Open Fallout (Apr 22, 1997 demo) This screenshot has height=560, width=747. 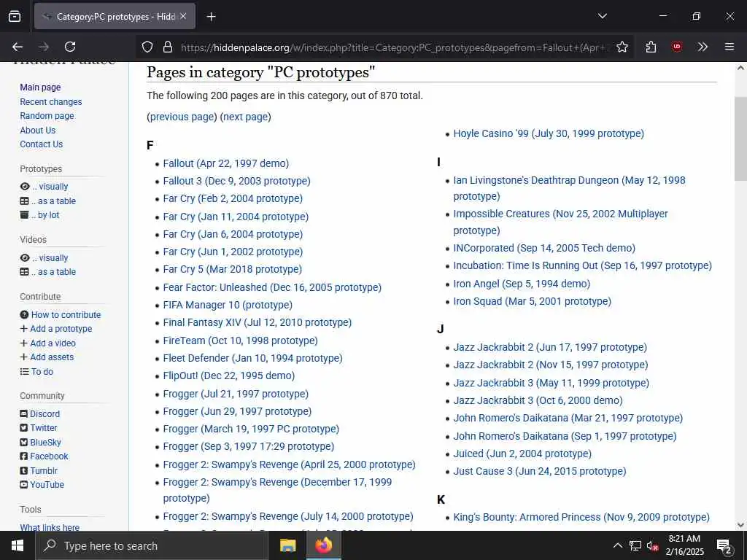pos(226,163)
